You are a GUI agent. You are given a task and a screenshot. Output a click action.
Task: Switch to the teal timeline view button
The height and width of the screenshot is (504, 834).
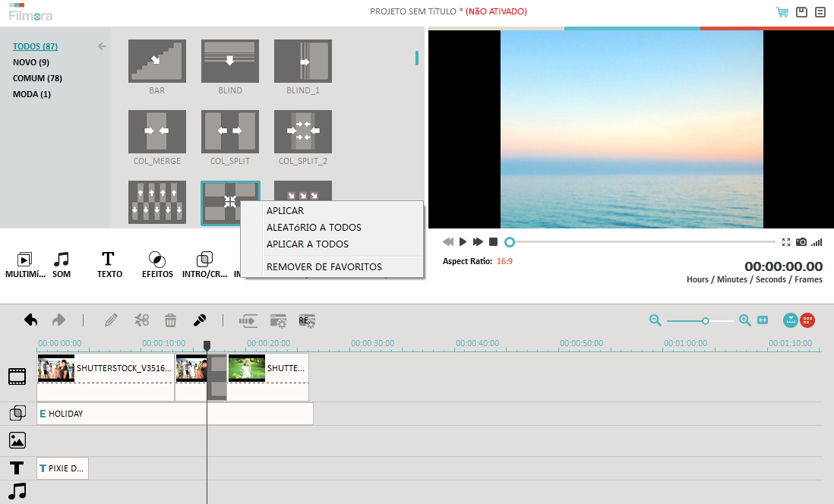[791, 320]
